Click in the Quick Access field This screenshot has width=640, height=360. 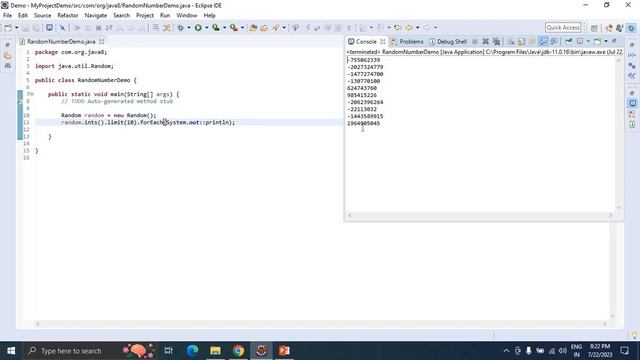point(563,27)
